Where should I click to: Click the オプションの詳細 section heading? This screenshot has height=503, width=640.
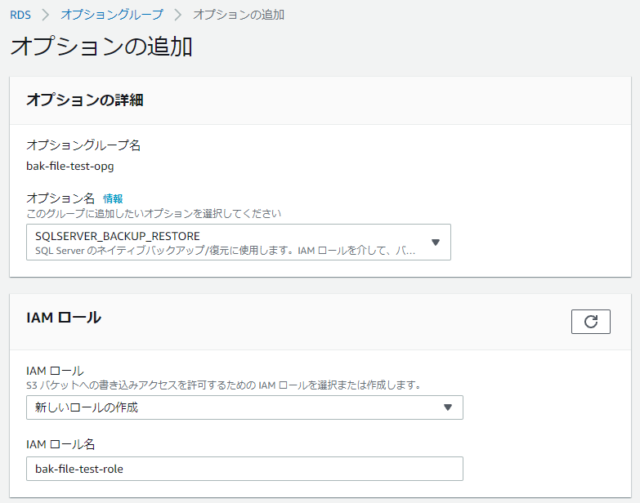click(x=85, y=100)
